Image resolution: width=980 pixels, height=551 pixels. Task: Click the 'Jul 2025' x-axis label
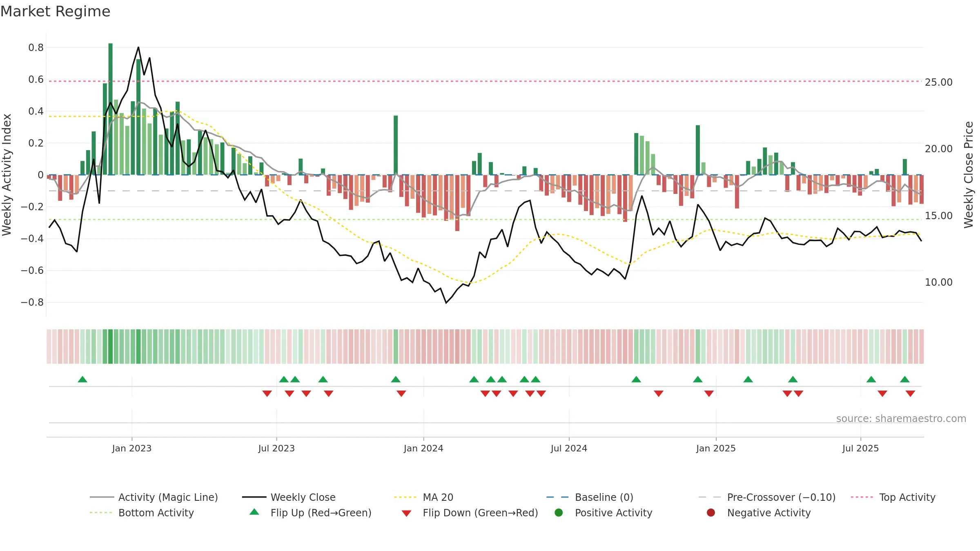[x=860, y=449]
